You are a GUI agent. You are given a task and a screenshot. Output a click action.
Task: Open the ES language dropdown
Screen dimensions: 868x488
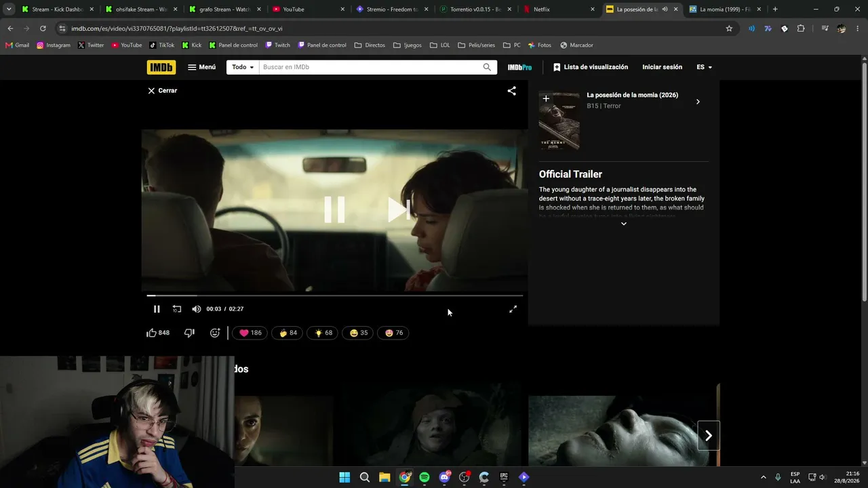tap(705, 67)
